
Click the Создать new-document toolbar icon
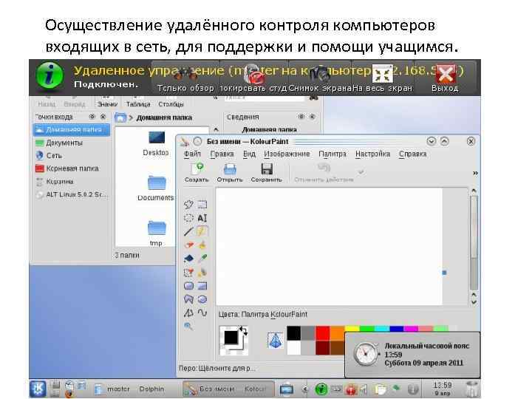pyautogui.click(x=197, y=168)
